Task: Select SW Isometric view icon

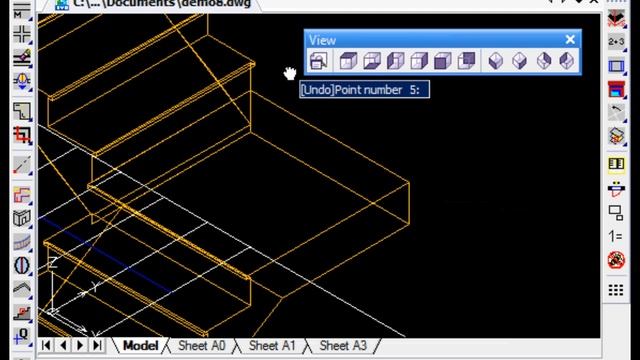Action: [x=496, y=61]
